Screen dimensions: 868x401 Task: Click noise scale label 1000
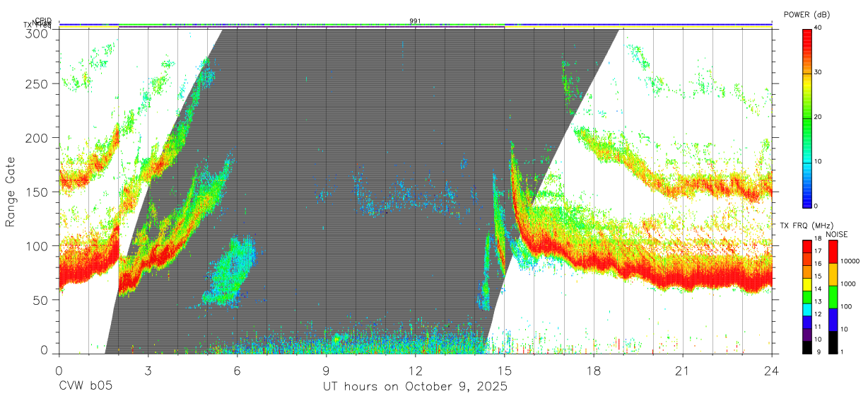pyautogui.click(x=850, y=284)
